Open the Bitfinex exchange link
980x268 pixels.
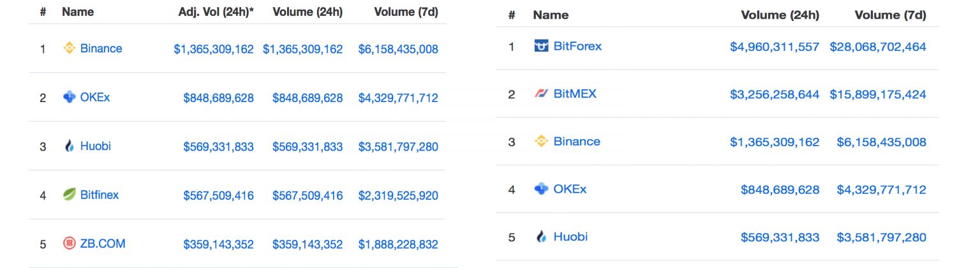coord(100,195)
